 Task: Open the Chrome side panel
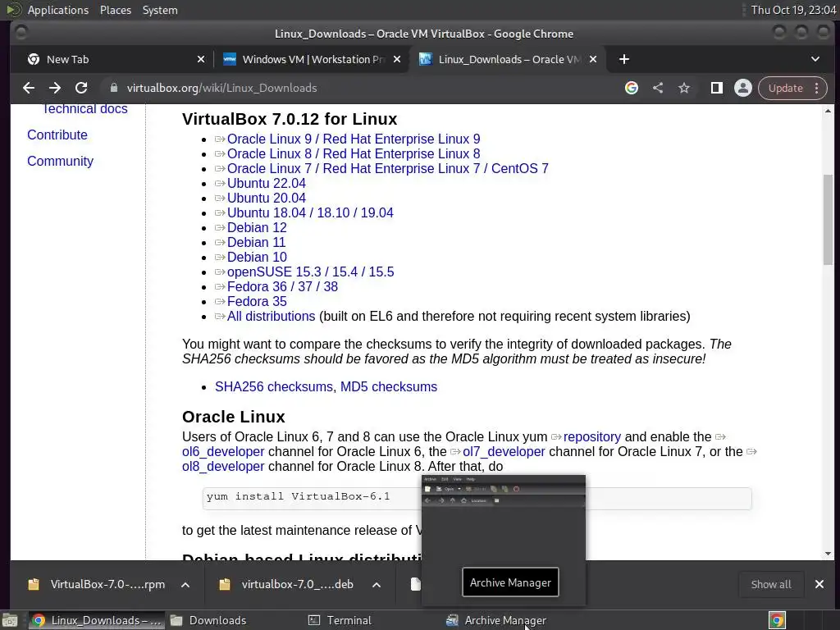pyautogui.click(x=716, y=88)
